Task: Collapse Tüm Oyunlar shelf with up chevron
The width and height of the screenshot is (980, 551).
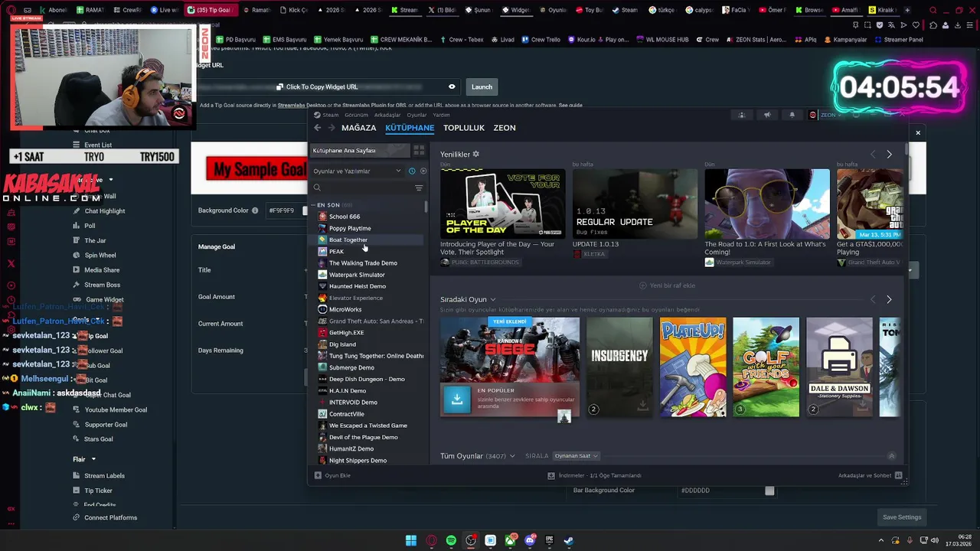Action: coord(891,456)
